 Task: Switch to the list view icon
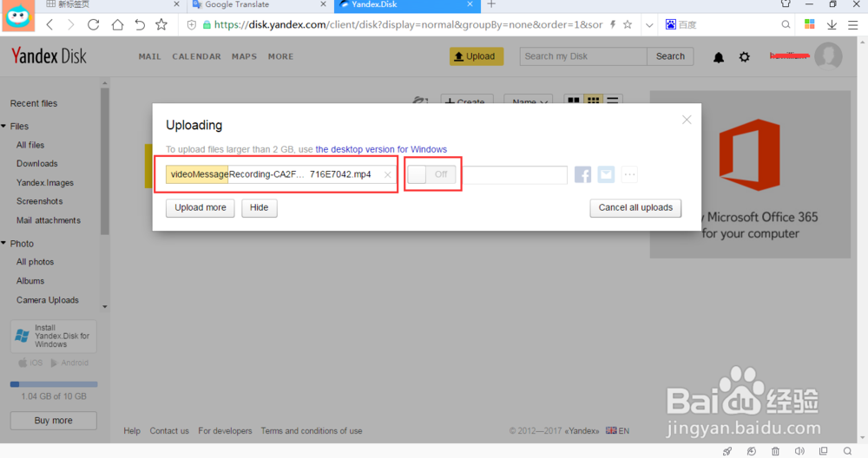[x=613, y=100]
